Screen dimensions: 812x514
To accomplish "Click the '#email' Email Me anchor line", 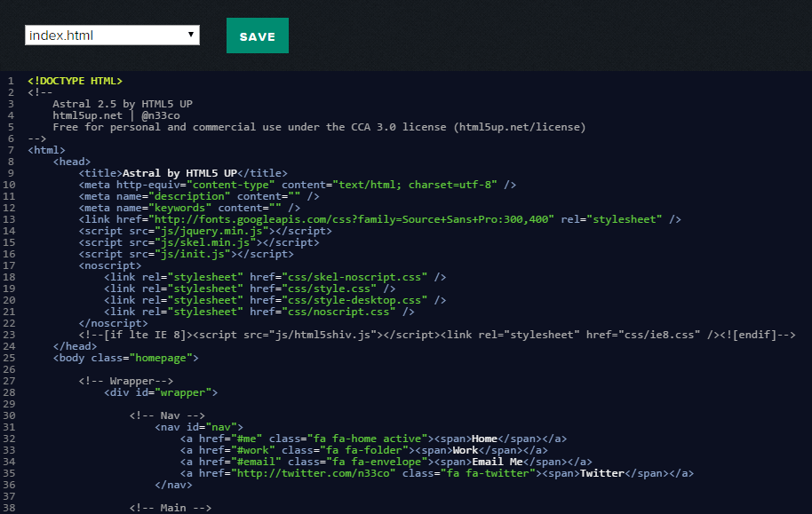I will (386, 462).
